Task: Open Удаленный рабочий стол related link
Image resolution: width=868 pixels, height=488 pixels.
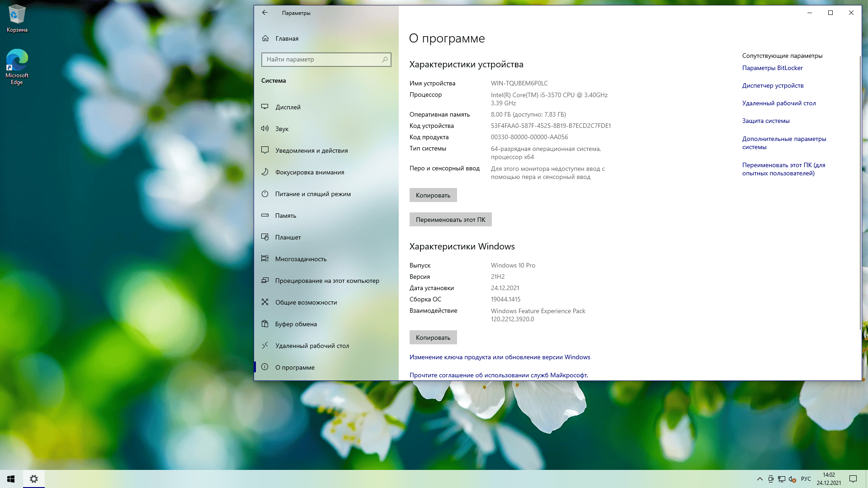Action: [779, 103]
